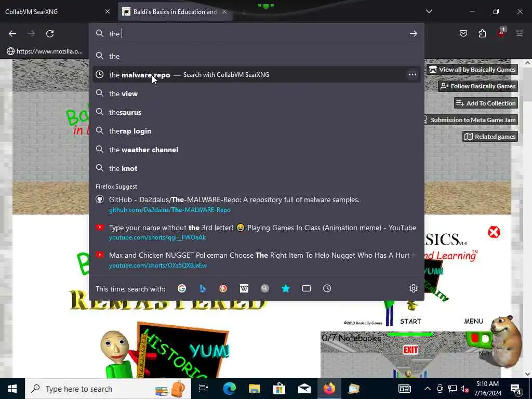Click the page vertical scrollbar down arrow
The width and height of the screenshot is (532, 399).
pyautogui.click(x=527, y=374)
